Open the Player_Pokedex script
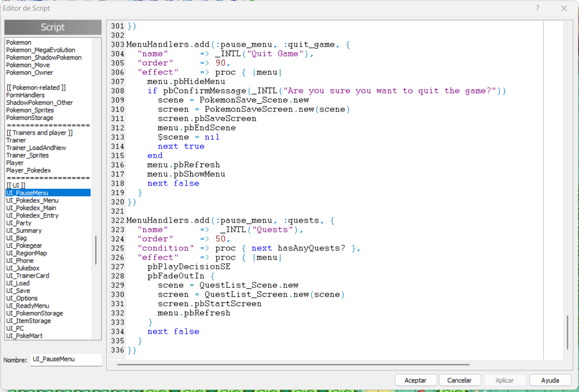 point(29,170)
